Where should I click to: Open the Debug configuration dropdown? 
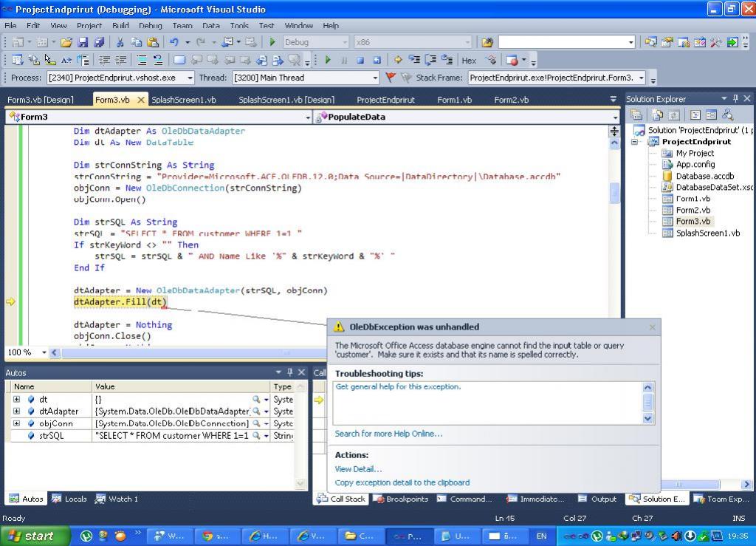pos(345,42)
